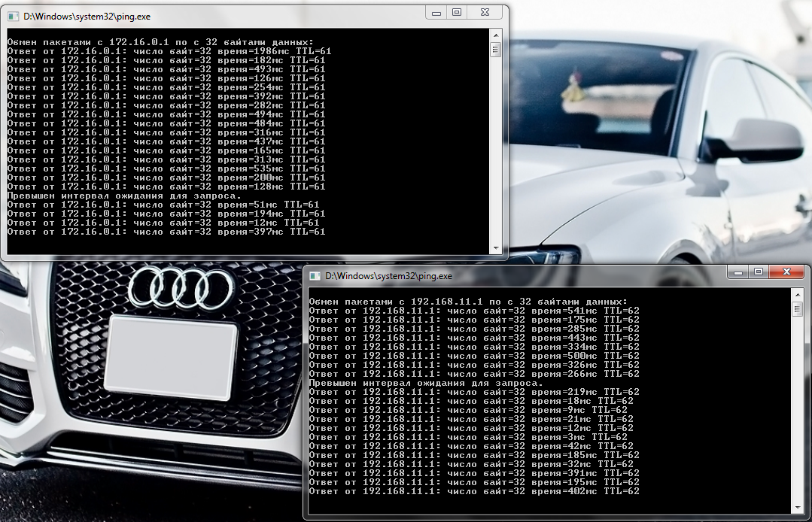The height and width of the screenshot is (522, 812).
Task: Click the scroll-up arrow in the 192.168.11.1 window
Action: tap(798, 295)
